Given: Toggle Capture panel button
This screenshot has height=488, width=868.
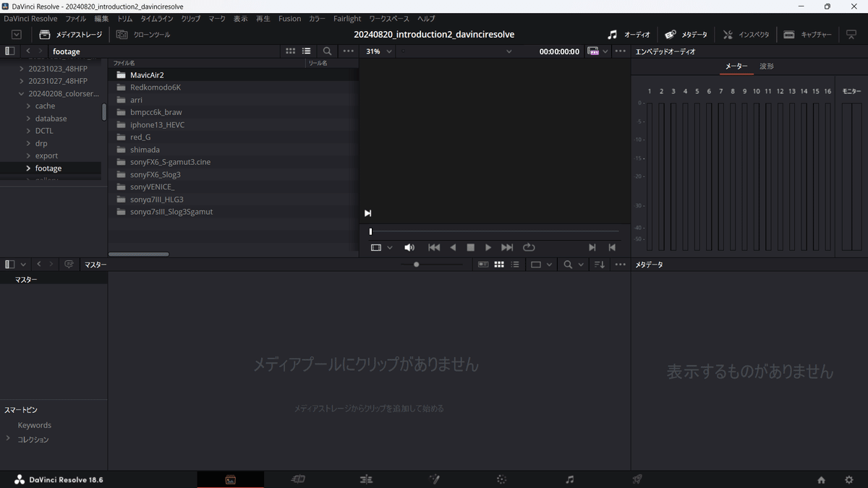Looking at the screenshot, I should pyautogui.click(x=808, y=35).
